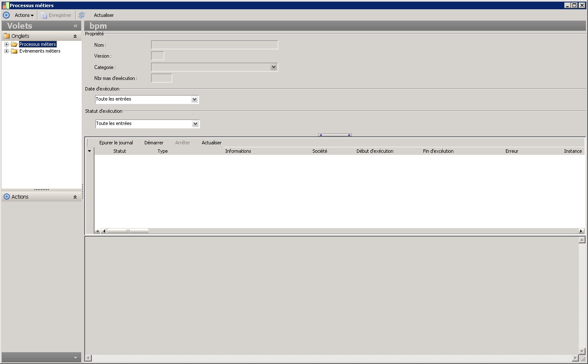Expand the Evènements métiers tree node
588x364 pixels.
(x=6, y=51)
